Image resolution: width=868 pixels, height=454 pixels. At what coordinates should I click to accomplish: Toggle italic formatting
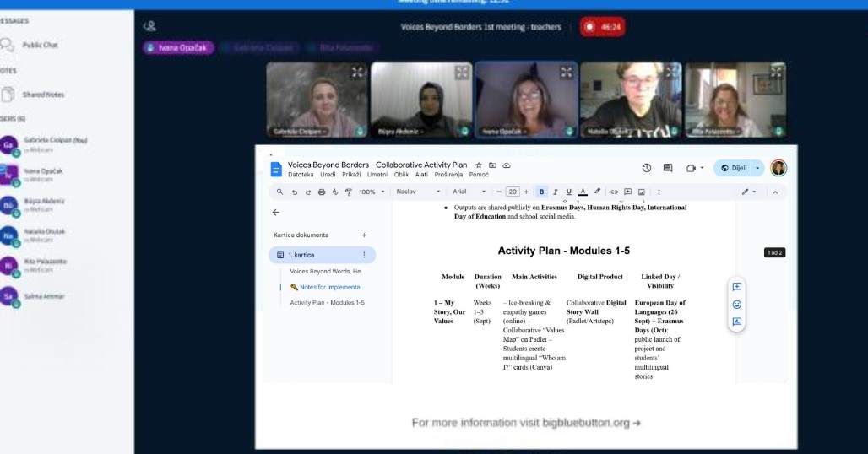(556, 192)
